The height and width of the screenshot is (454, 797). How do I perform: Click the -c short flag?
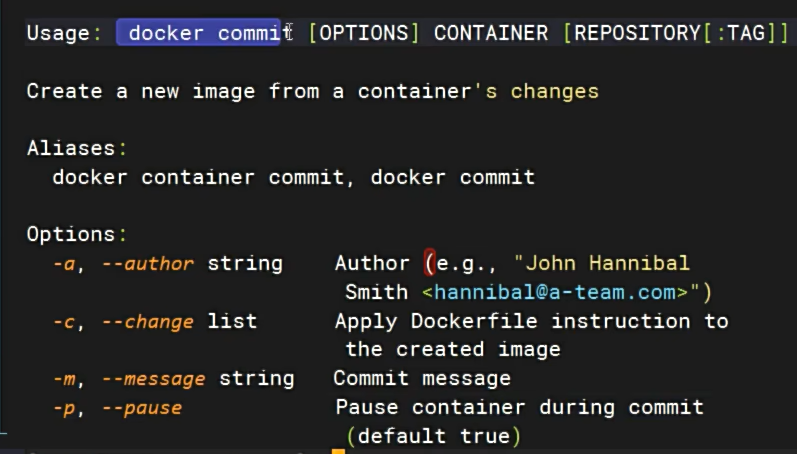point(65,322)
